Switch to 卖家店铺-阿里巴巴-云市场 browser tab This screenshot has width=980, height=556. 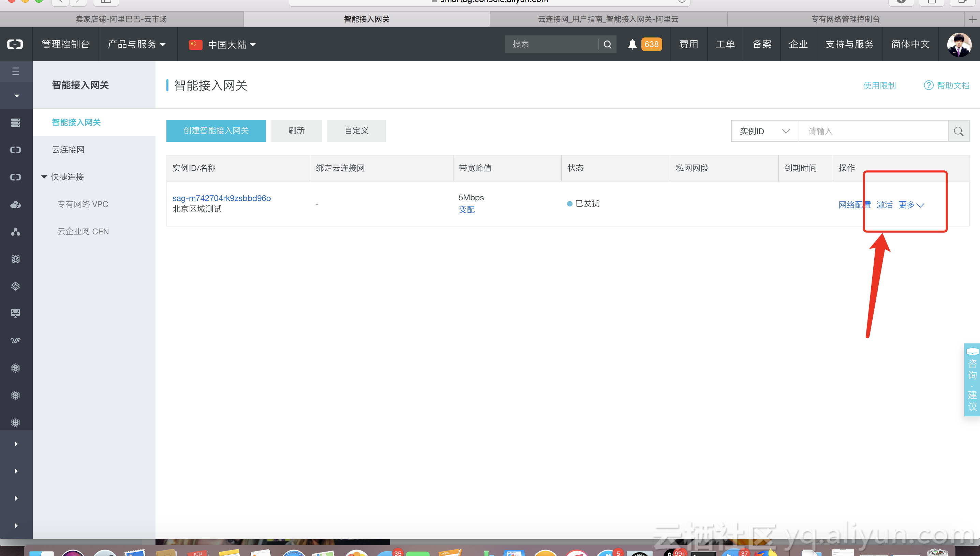(121, 19)
